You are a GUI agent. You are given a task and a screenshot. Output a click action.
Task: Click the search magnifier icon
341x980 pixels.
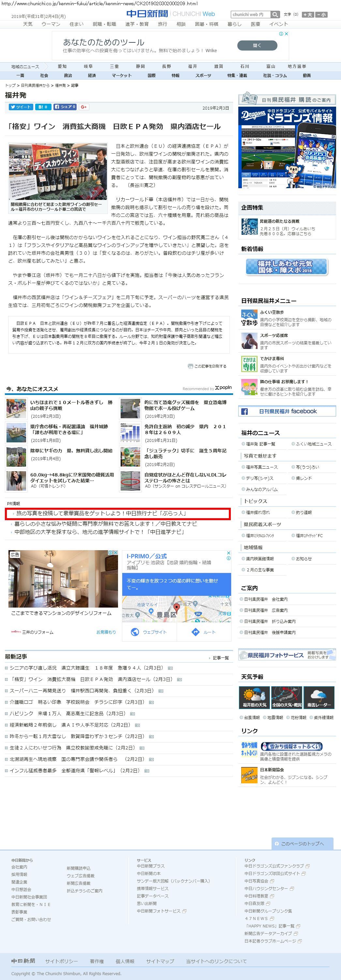click(x=275, y=14)
